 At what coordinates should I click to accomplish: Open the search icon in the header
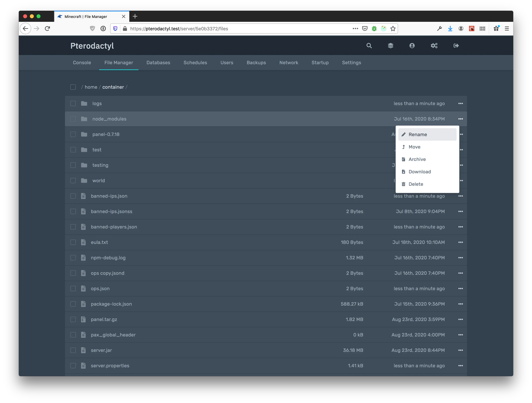coord(369,45)
